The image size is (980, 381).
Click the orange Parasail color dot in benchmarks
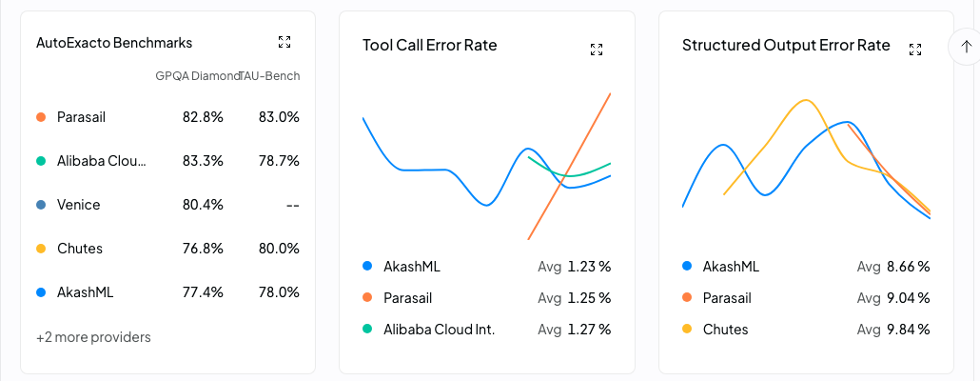pos(41,117)
